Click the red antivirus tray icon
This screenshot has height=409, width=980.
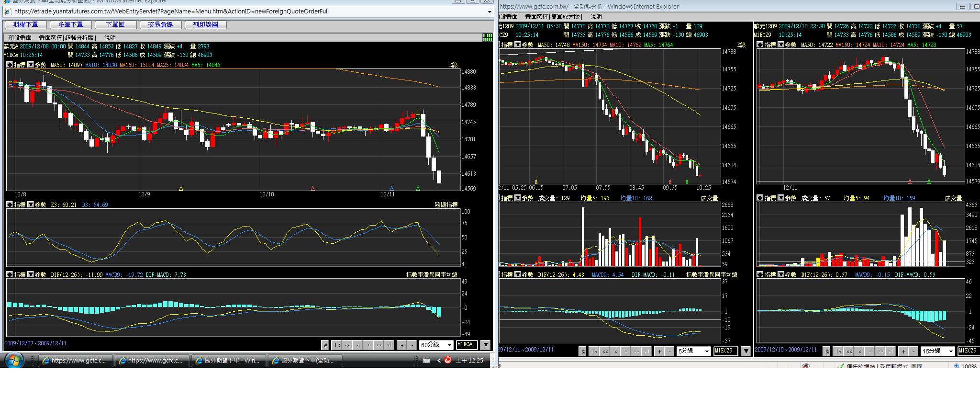pos(448,360)
